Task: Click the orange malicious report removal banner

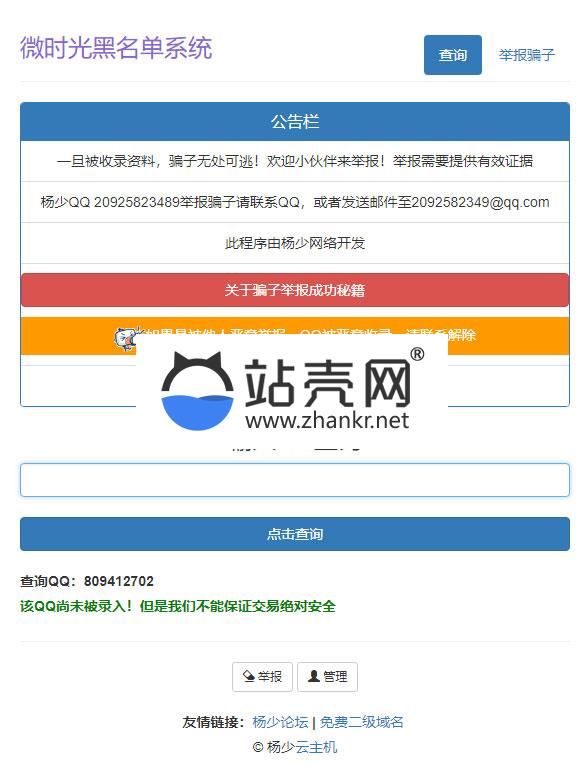Action: [x=295, y=335]
